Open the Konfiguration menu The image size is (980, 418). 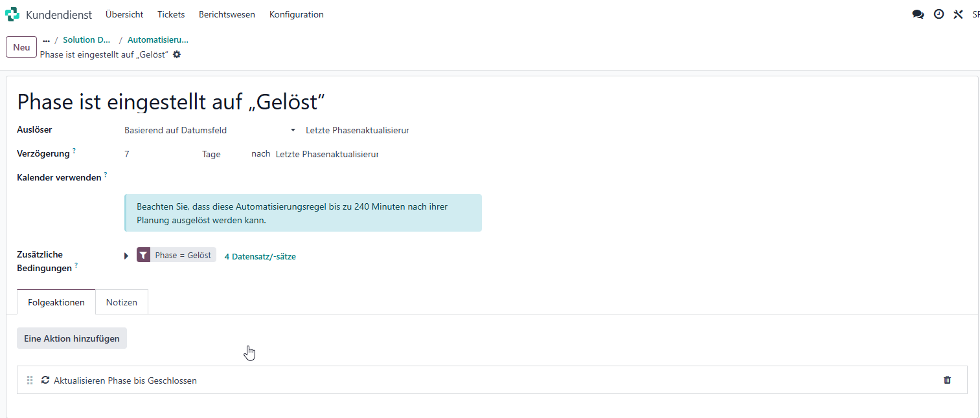click(297, 14)
